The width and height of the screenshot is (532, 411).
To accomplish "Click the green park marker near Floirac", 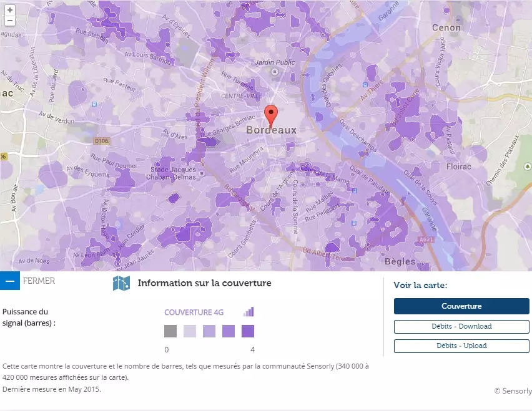I will click(x=528, y=167).
